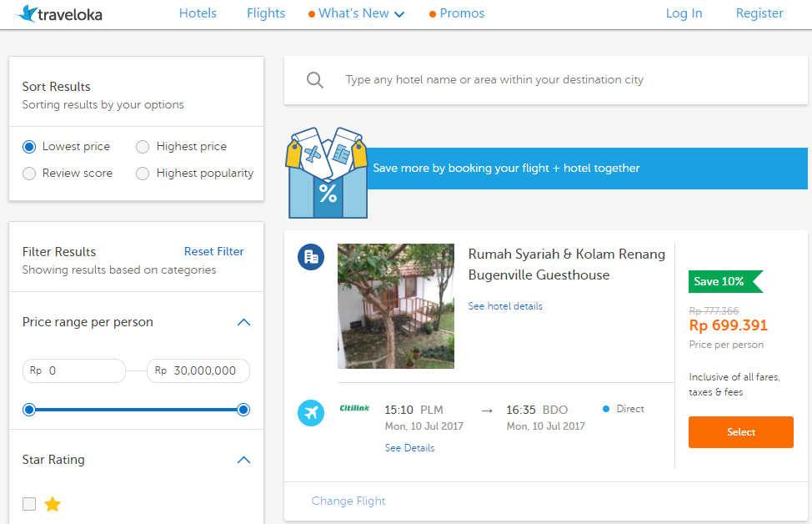
Task: Click the Citilink airline logo
Action: click(x=354, y=408)
